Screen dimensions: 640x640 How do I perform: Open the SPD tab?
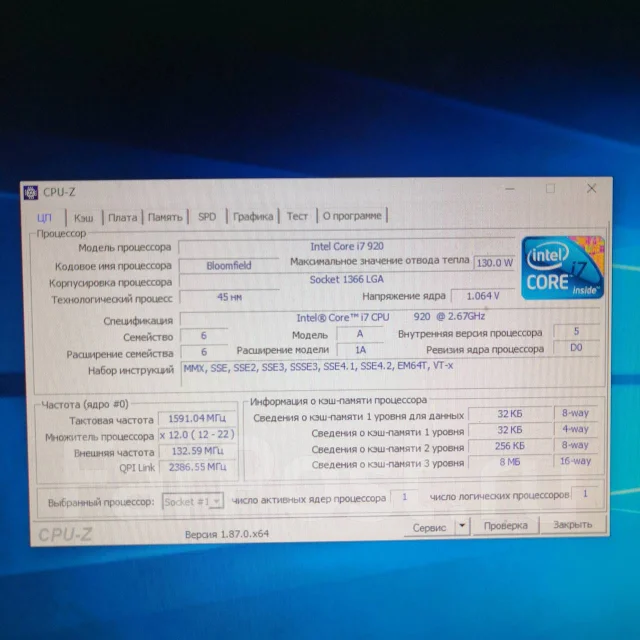(207, 216)
